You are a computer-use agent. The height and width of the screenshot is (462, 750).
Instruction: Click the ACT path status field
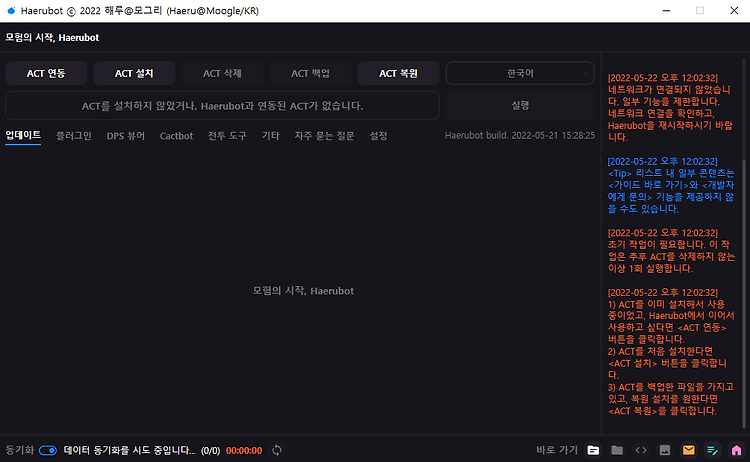[222, 105]
